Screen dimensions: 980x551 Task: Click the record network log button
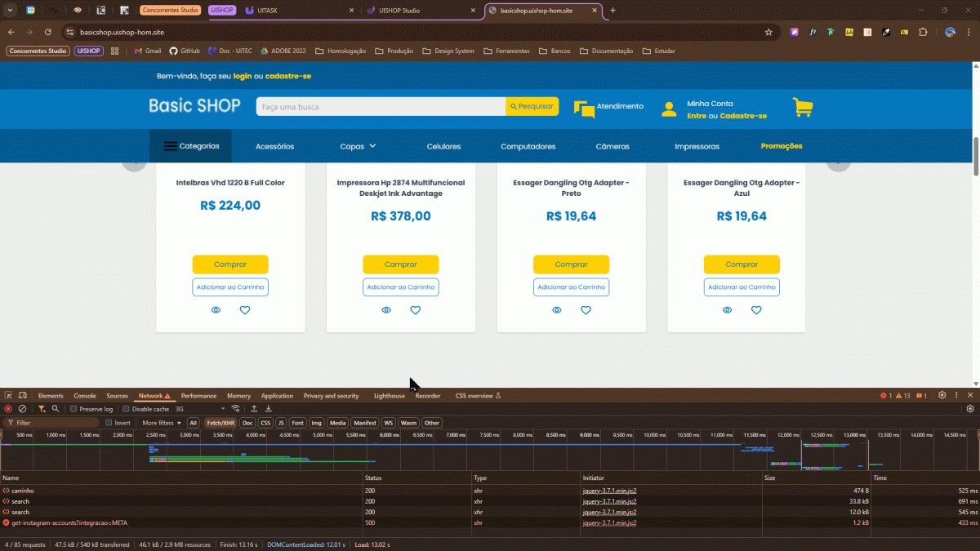tap(8, 409)
